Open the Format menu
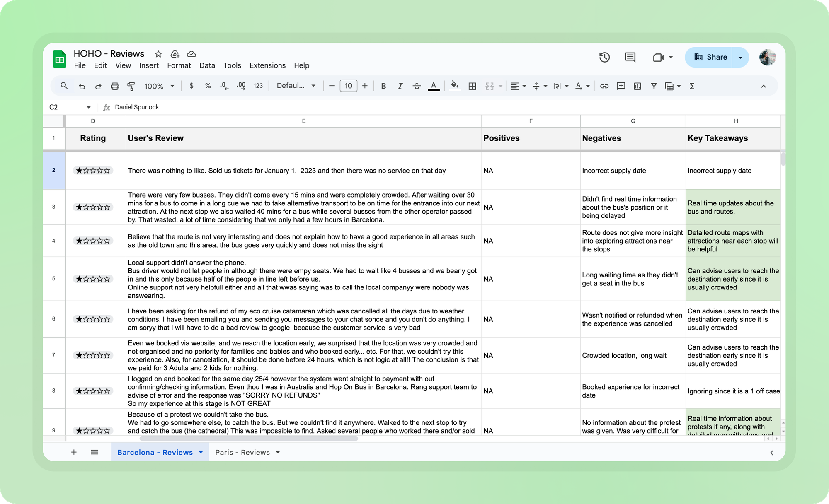Screen dimensions: 829x504 [x=179, y=65]
